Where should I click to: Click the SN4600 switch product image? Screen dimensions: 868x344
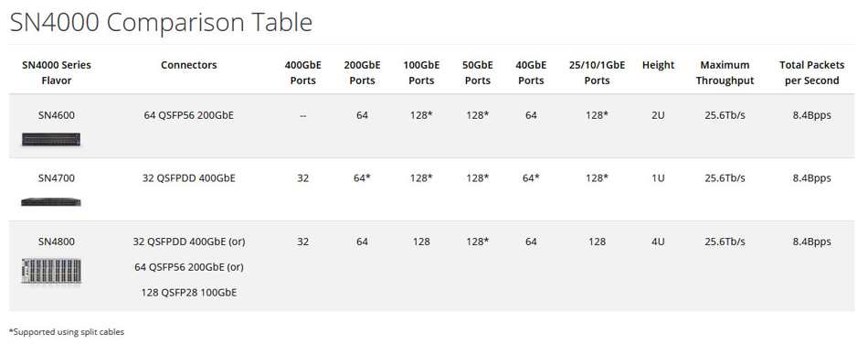(x=51, y=140)
